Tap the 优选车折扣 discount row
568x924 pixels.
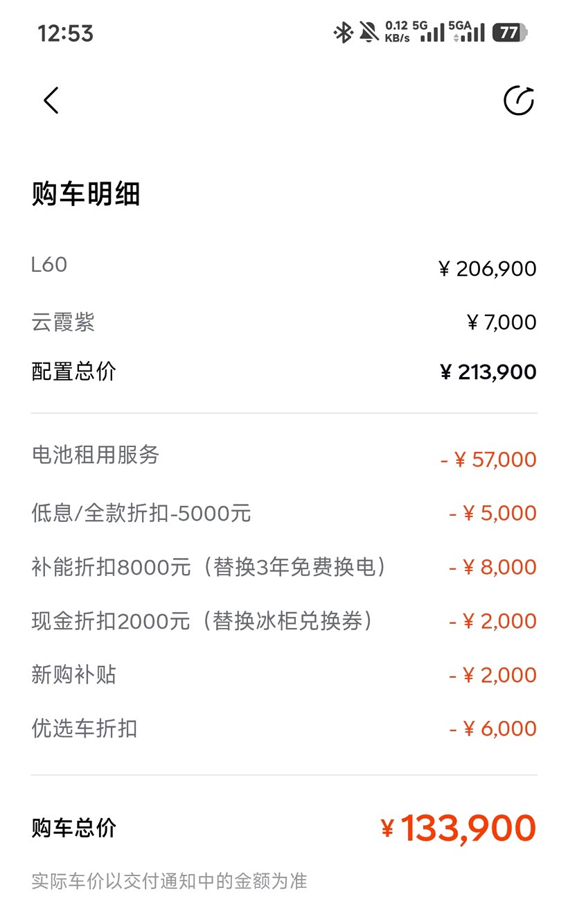pyautogui.click(x=85, y=729)
